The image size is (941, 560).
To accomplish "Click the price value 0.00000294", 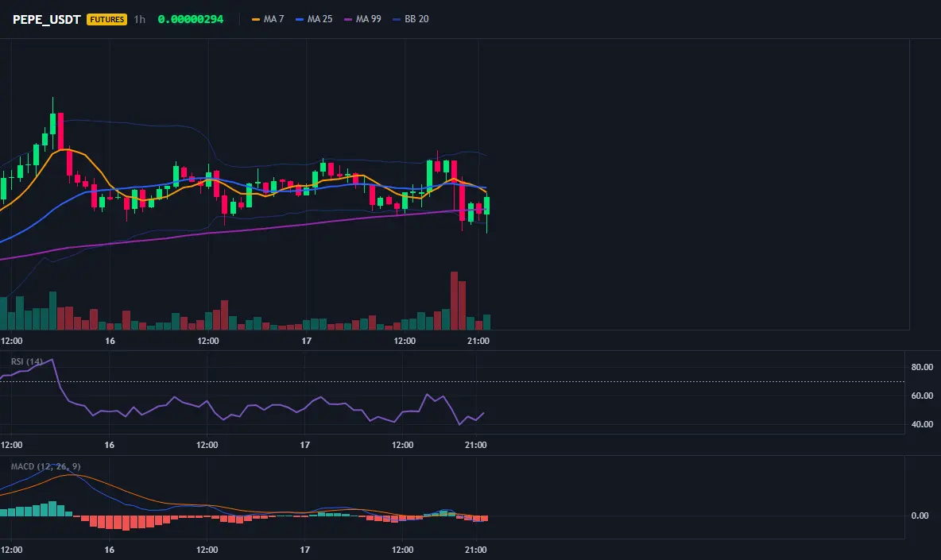I will tap(190, 19).
